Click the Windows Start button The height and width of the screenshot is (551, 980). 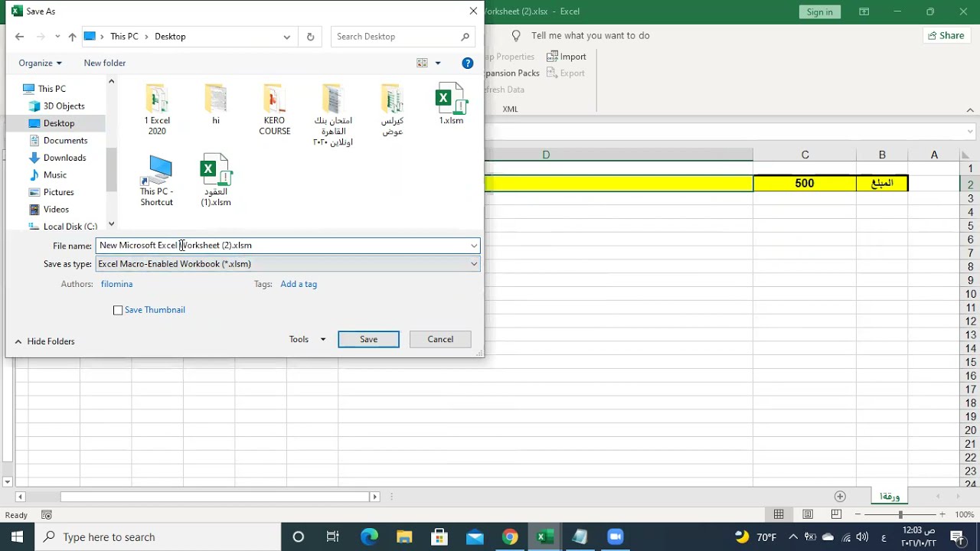coord(17,536)
